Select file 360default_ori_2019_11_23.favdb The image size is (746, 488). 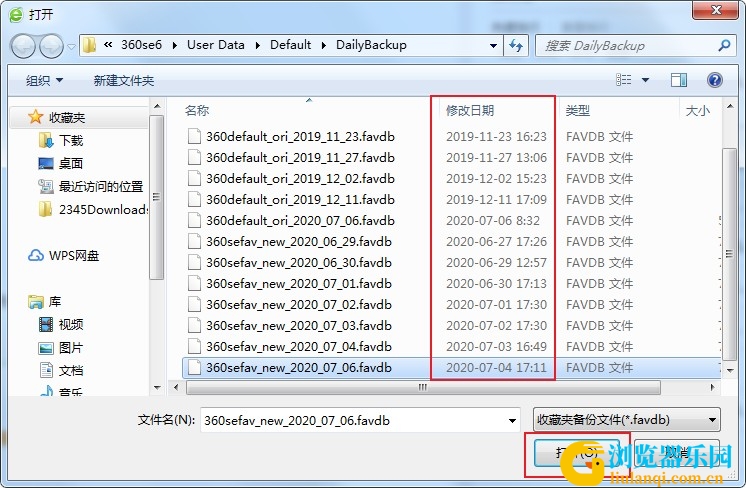(300, 137)
